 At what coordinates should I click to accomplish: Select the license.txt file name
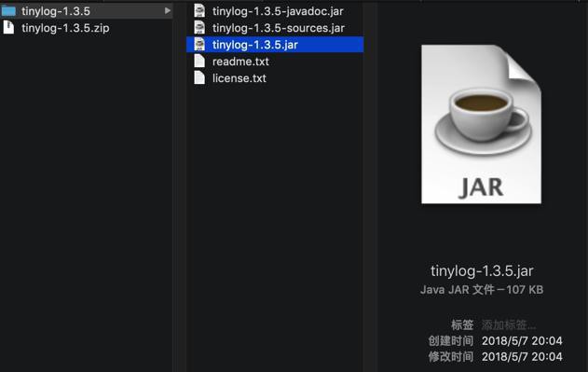click(x=239, y=78)
